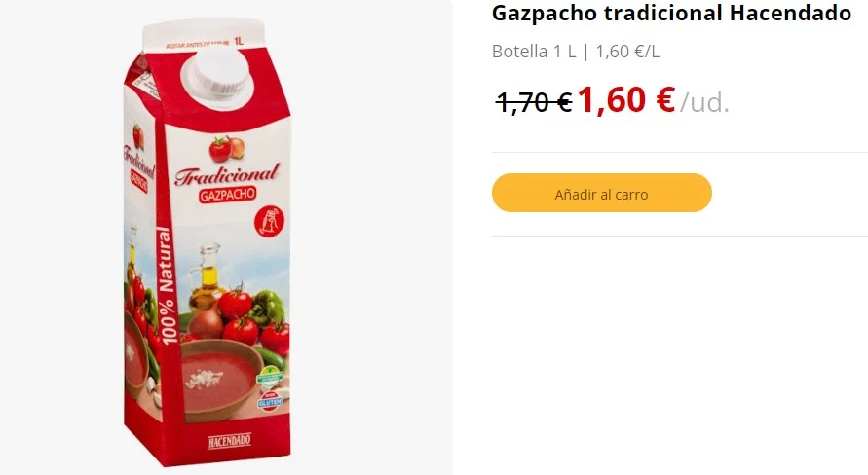This screenshot has height=475, width=868.
Task: Open the gazpacho carton product image
Action: 208,241
